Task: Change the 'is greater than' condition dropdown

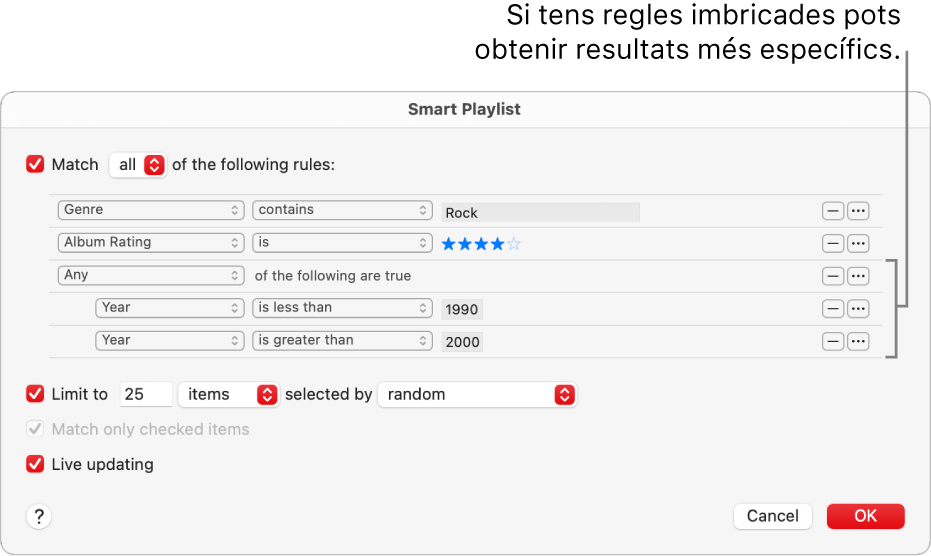Action: pos(342,340)
